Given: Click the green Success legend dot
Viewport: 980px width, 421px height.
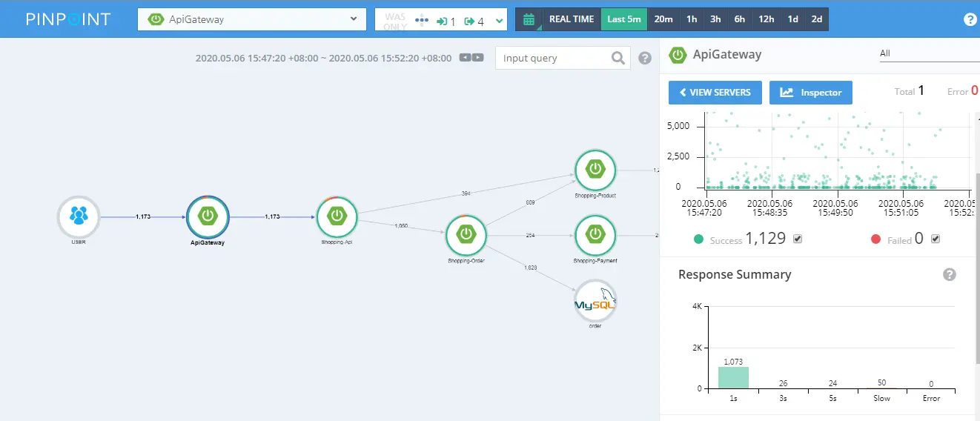Looking at the screenshot, I should pos(698,239).
